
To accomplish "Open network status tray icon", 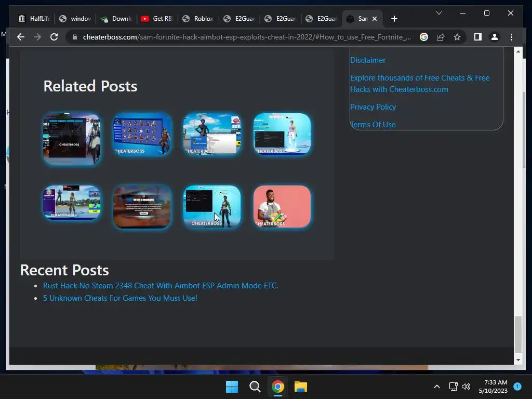I will tap(453, 387).
